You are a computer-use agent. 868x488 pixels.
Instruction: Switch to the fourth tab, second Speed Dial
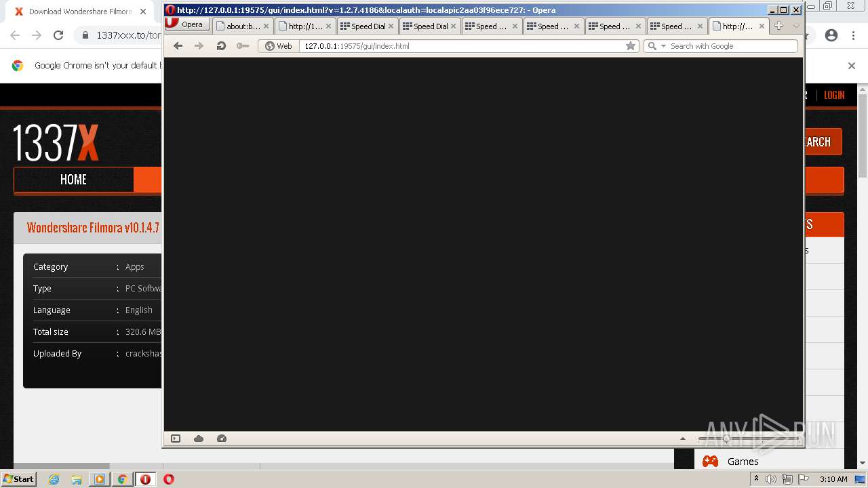click(x=430, y=26)
